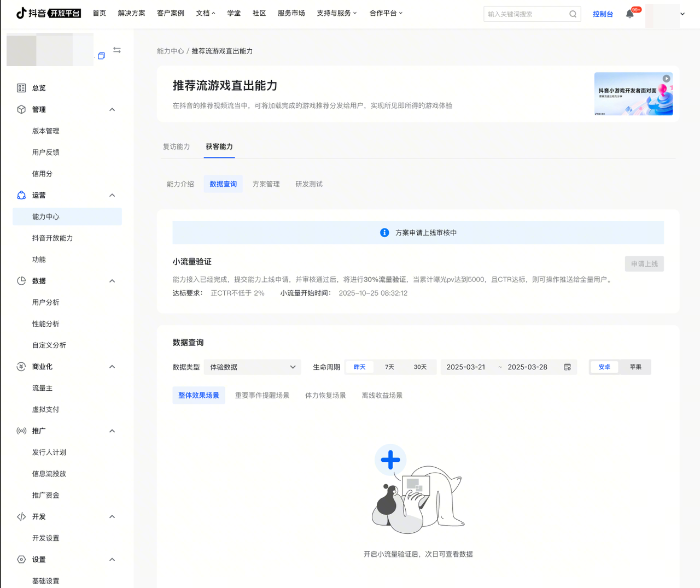The width and height of the screenshot is (700, 588).
Task: Open the 数据类型 体验数据 dropdown
Action: [252, 367]
